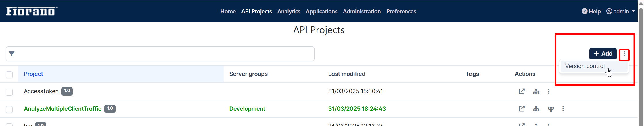Click the Tags column header
The image size is (644, 126).
pyautogui.click(x=472, y=74)
